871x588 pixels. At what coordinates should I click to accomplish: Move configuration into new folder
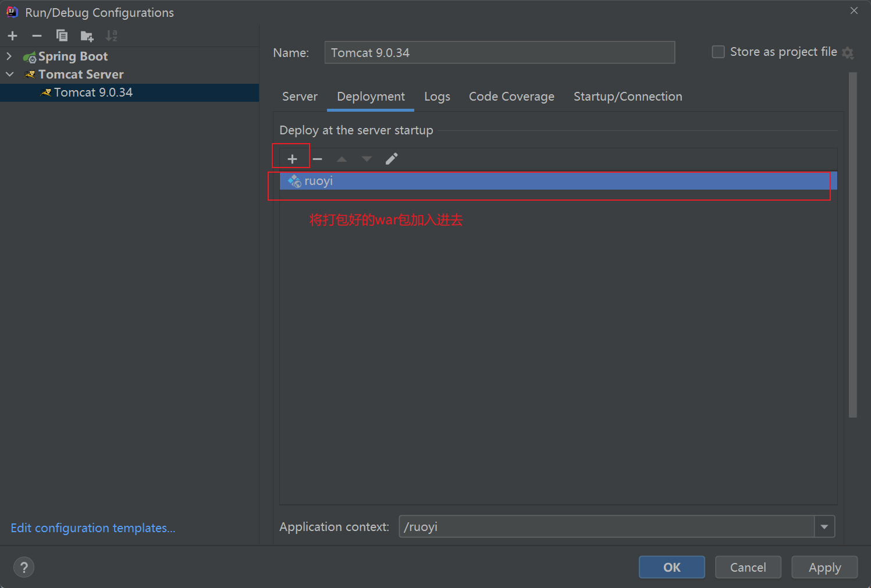tap(87, 36)
